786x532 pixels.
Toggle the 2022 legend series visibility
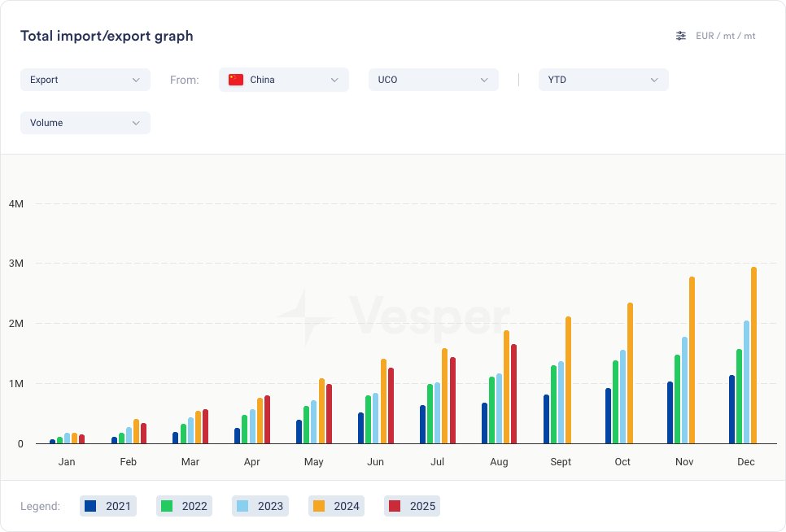[184, 506]
